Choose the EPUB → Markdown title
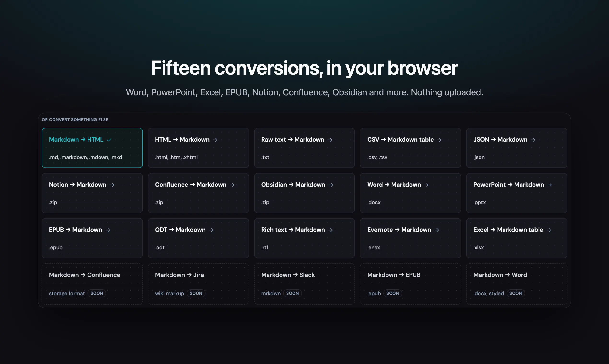609x364 pixels. pyautogui.click(x=75, y=230)
